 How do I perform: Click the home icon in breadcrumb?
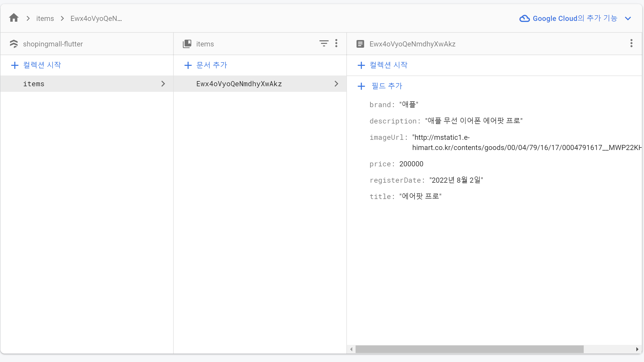pyautogui.click(x=14, y=18)
